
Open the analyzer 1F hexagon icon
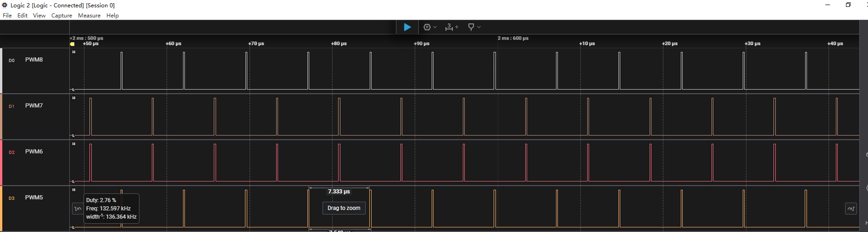click(427, 27)
